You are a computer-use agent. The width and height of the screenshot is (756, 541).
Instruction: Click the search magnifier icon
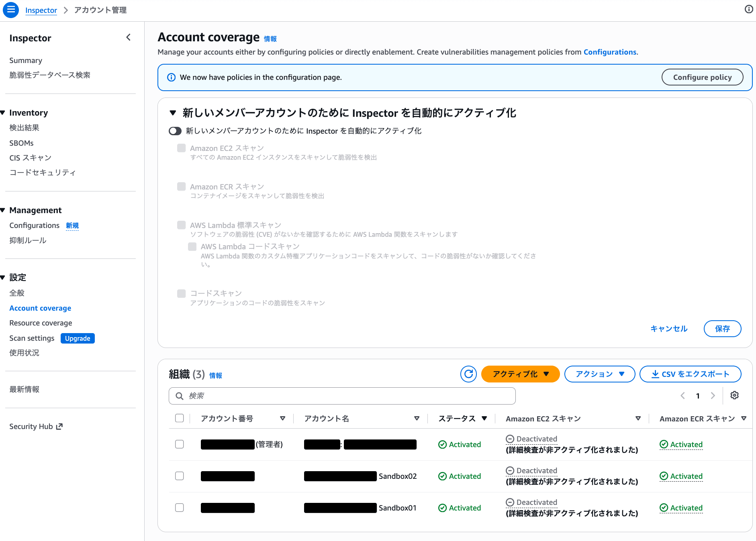pyautogui.click(x=180, y=396)
